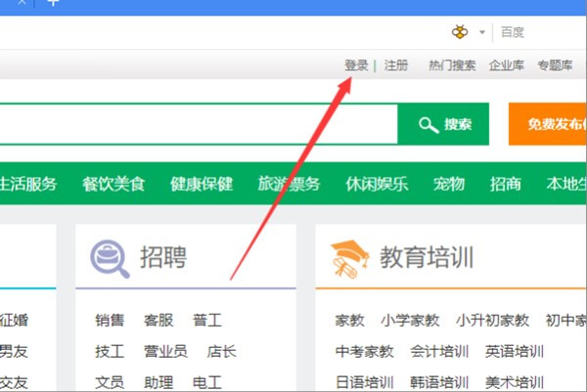Open the 小学家教 link
Screen dimensions: 587x392
[410, 321]
